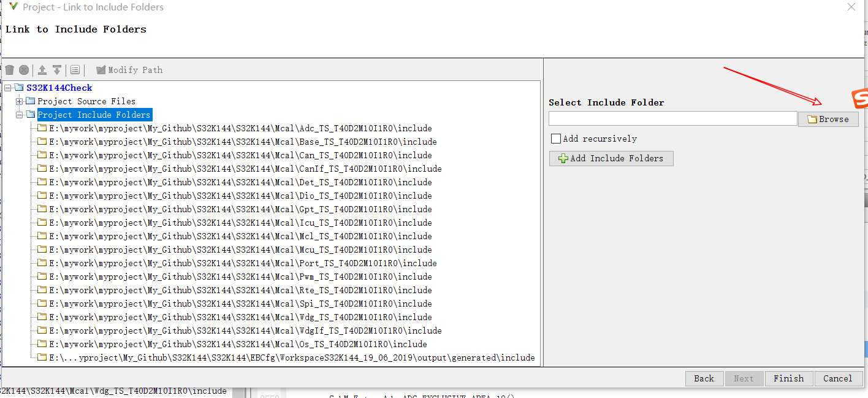Click folder icon of Det_TS_T40D2M10I1R0 include row
This screenshot has width=868, height=398.
42,182
